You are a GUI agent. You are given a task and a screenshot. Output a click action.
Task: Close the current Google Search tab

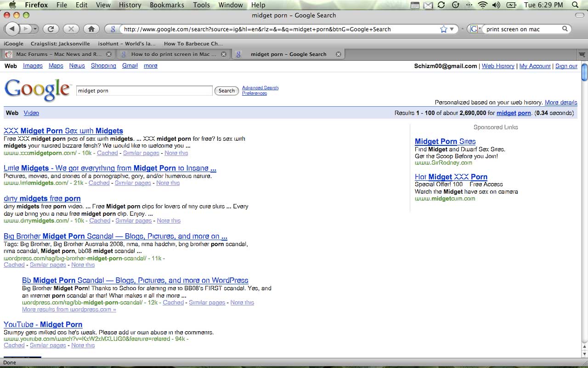[x=339, y=54]
